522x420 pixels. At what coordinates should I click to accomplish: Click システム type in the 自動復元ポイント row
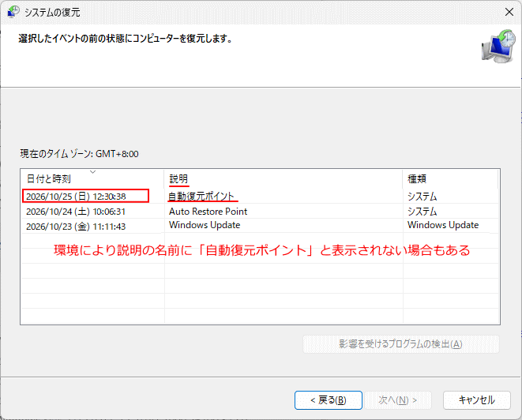(422, 197)
